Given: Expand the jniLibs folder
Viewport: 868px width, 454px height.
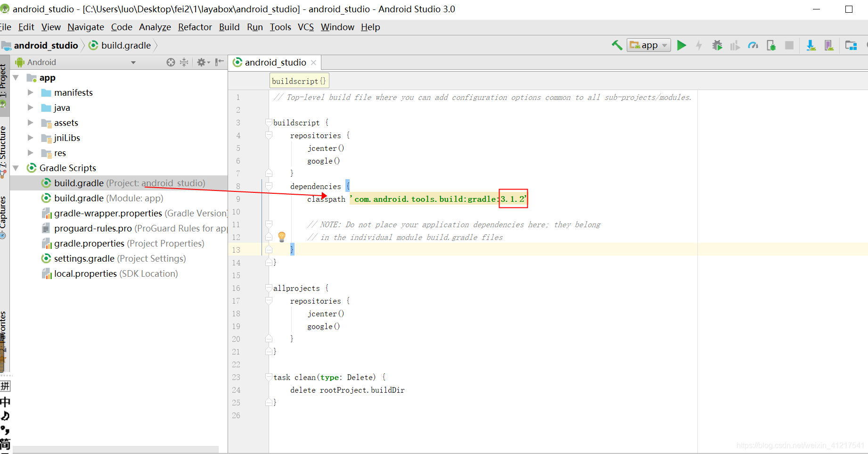Looking at the screenshot, I should [31, 138].
